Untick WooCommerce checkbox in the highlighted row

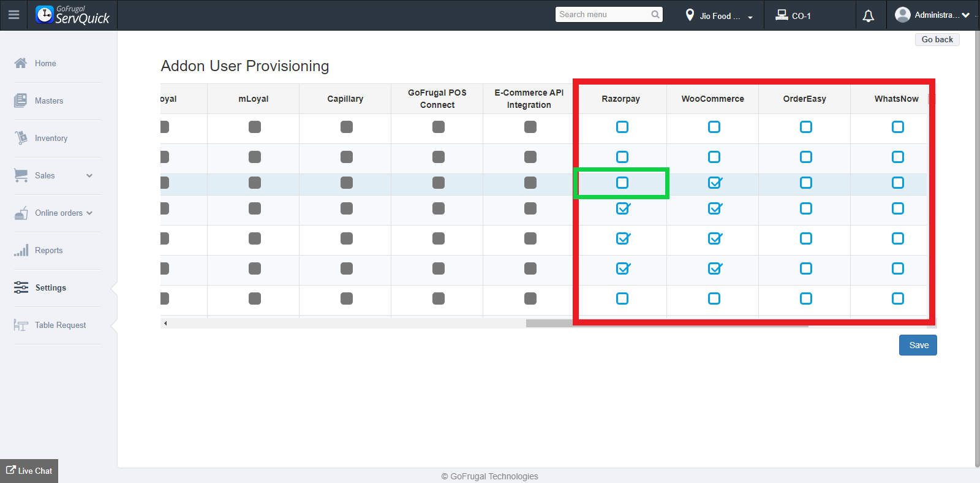point(714,183)
